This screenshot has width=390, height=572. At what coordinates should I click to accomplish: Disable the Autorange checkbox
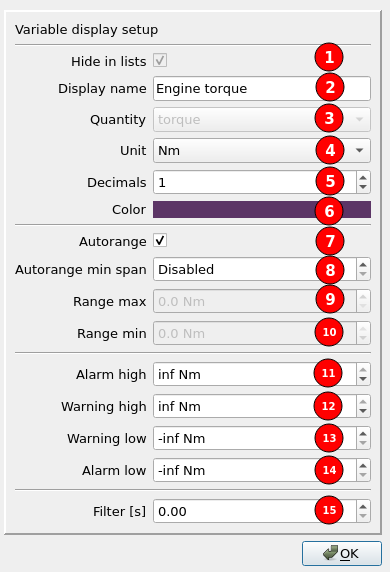(x=160, y=241)
